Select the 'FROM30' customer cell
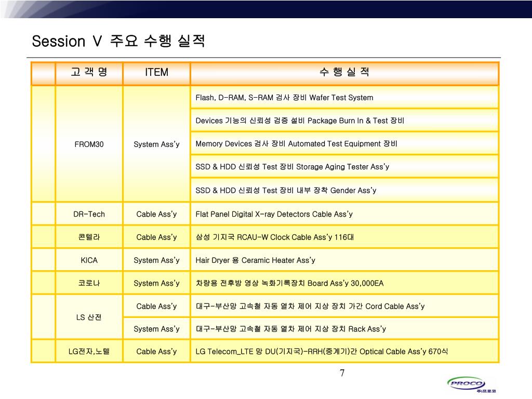The image size is (532, 399). (x=89, y=144)
